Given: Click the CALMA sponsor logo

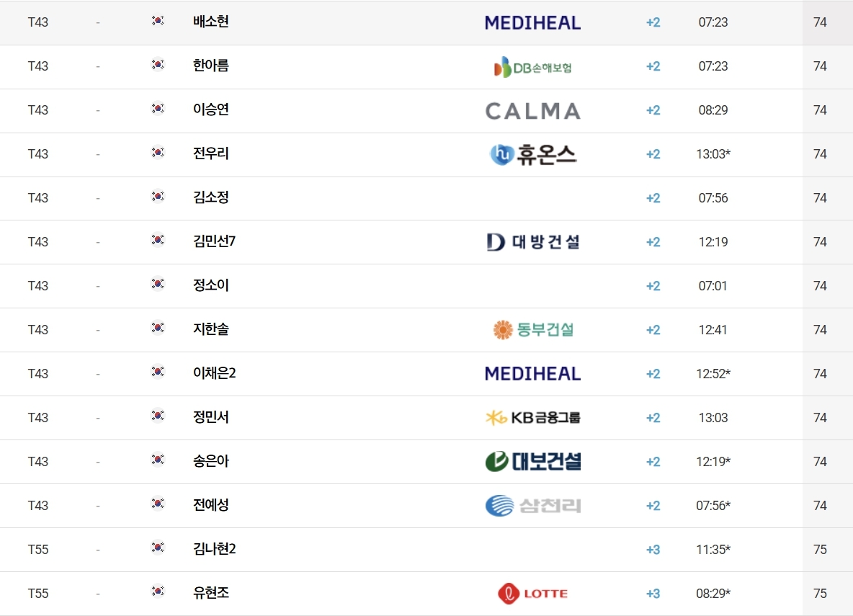Looking at the screenshot, I should point(532,111).
